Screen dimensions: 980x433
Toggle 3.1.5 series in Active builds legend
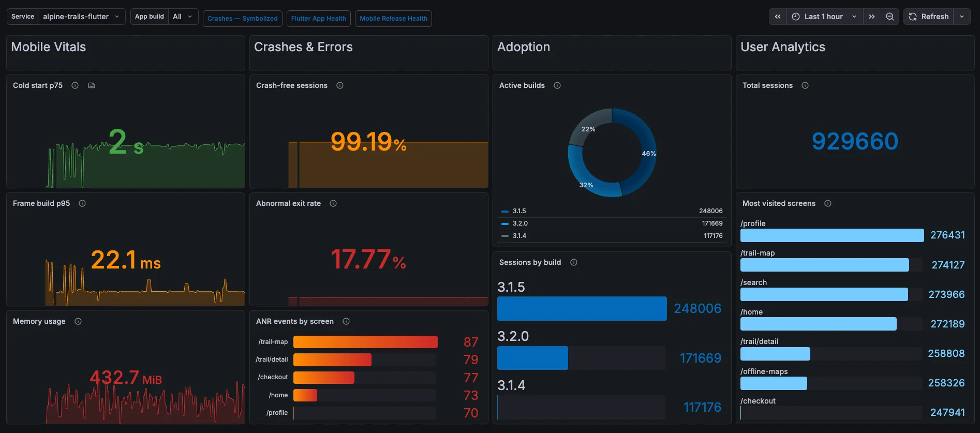tap(519, 211)
